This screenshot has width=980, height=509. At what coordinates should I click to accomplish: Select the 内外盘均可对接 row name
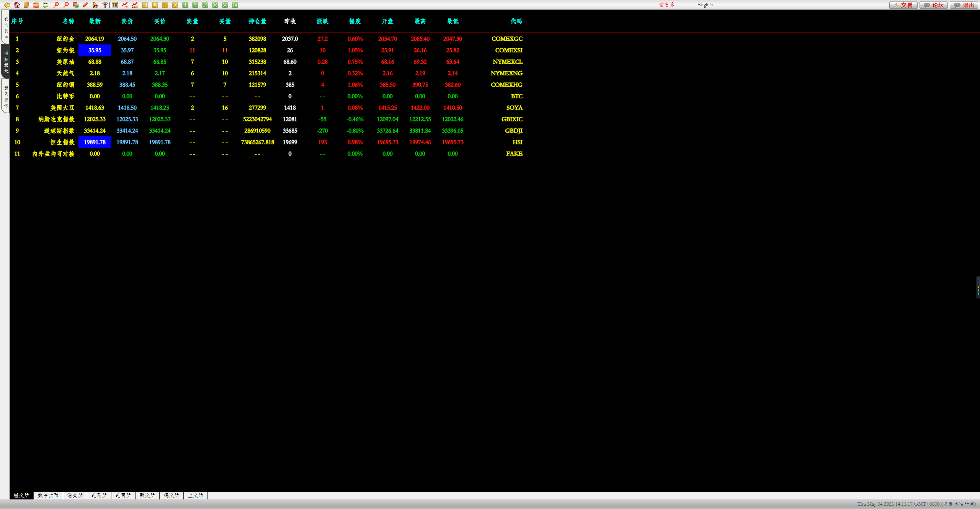tap(53, 154)
